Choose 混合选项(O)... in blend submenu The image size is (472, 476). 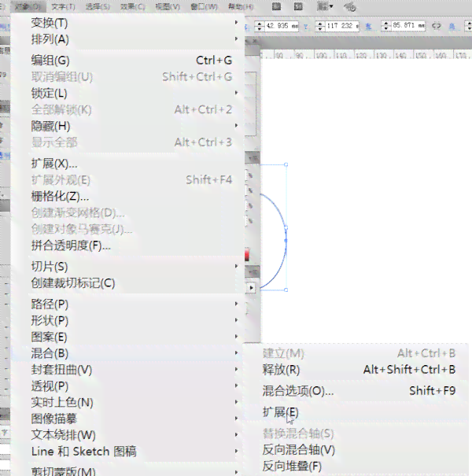click(x=357, y=391)
